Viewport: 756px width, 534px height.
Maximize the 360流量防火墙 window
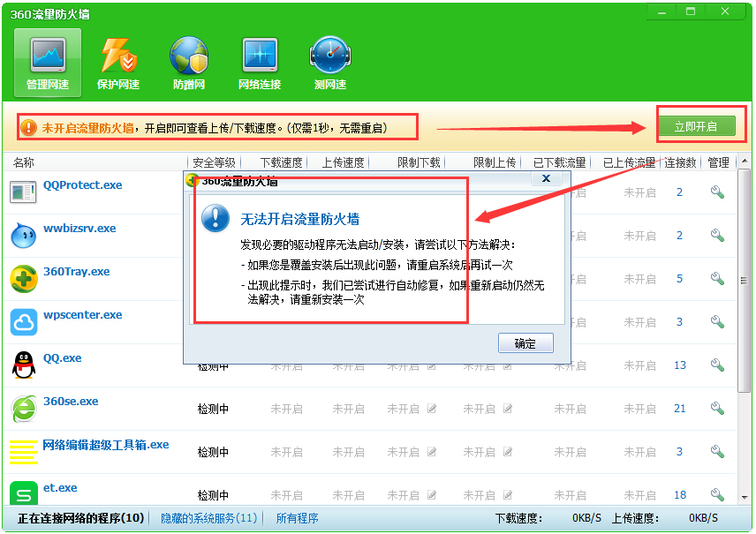coord(691,11)
